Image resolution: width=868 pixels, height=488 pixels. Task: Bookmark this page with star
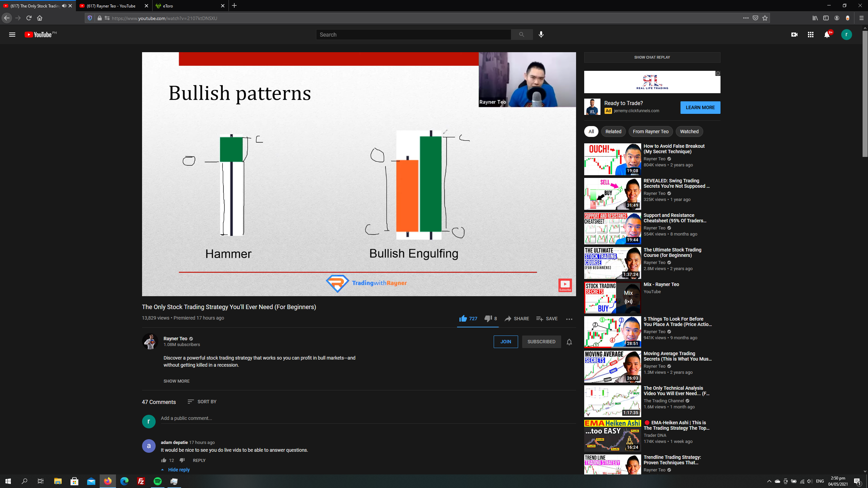(x=765, y=18)
